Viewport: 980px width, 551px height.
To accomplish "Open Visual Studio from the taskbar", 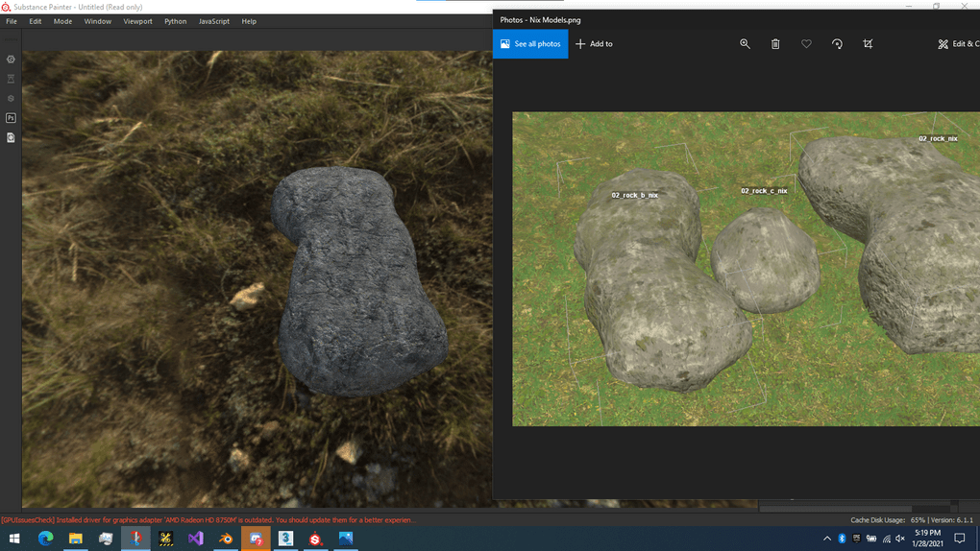I will coord(196,539).
